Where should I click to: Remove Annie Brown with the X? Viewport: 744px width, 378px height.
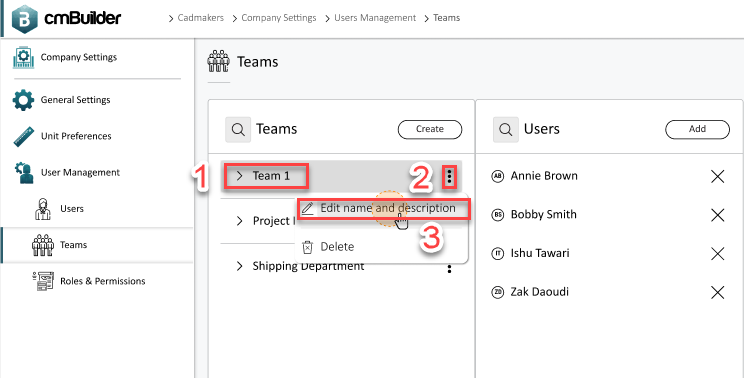717,177
